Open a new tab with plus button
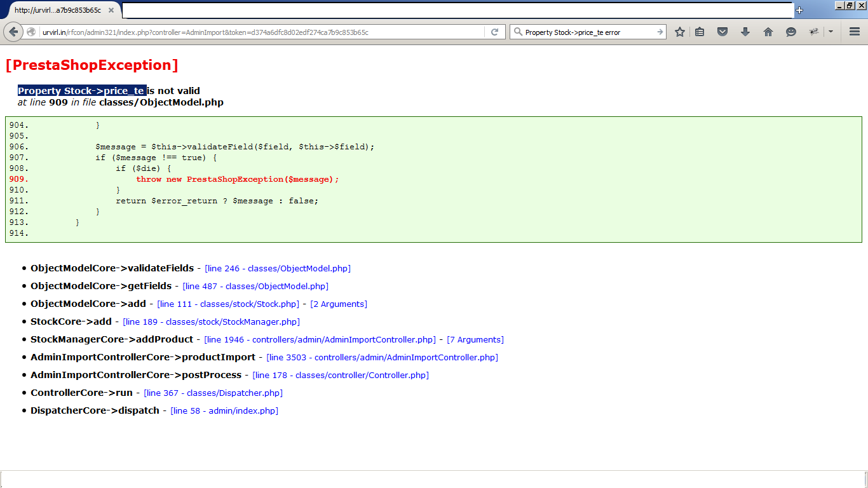This screenshot has height=488, width=868. (x=799, y=10)
